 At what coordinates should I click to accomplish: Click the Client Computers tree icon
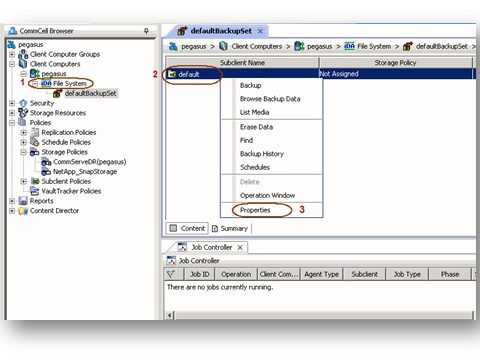point(23,64)
